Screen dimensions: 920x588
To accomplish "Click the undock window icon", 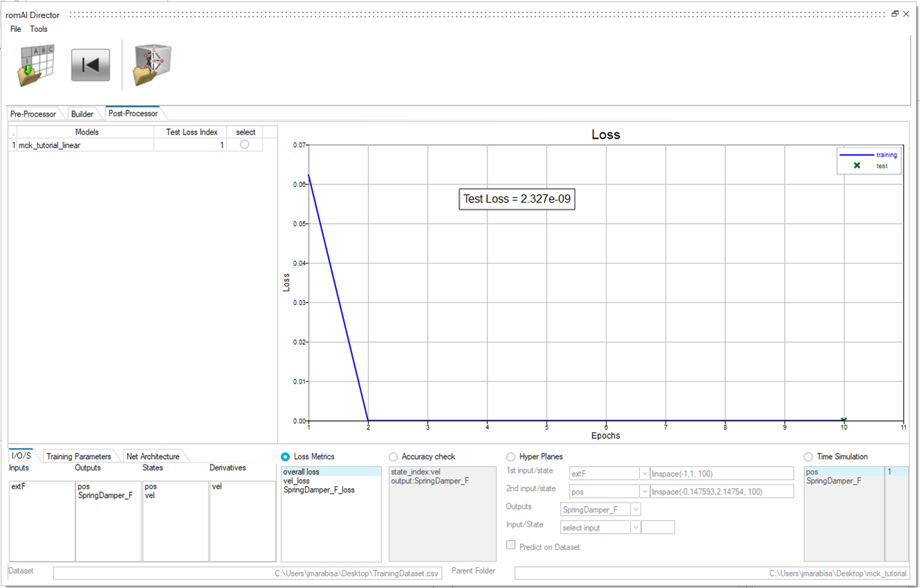I will 895,14.
